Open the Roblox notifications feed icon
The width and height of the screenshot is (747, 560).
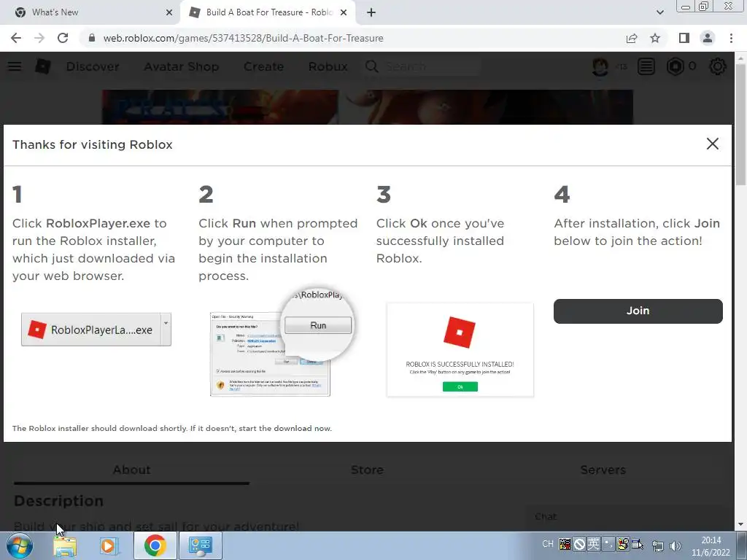(x=646, y=66)
